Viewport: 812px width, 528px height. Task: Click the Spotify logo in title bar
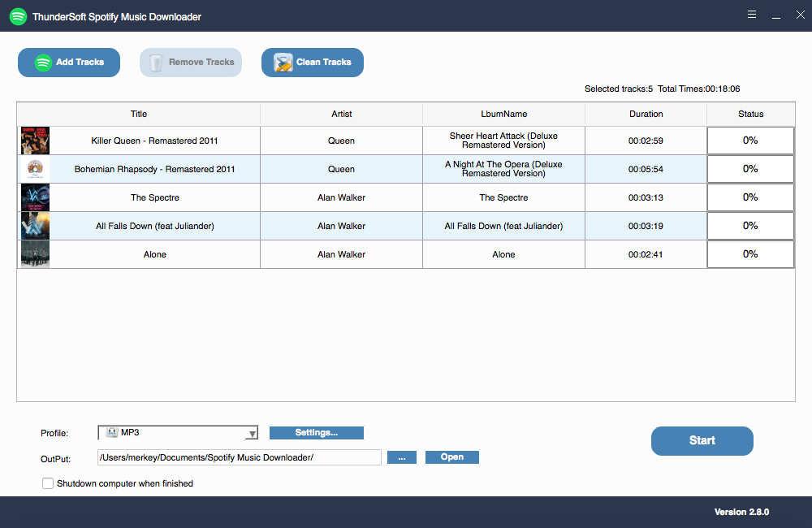(18, 16)
